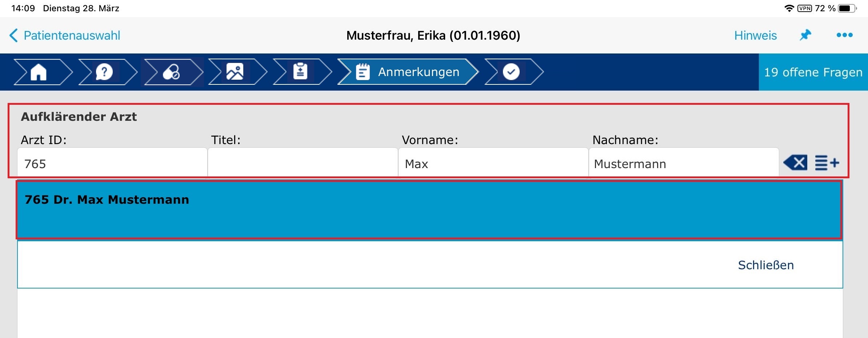Open the checkmark completion step
Viewport: 868px width, 338px height.
[511, 72]
